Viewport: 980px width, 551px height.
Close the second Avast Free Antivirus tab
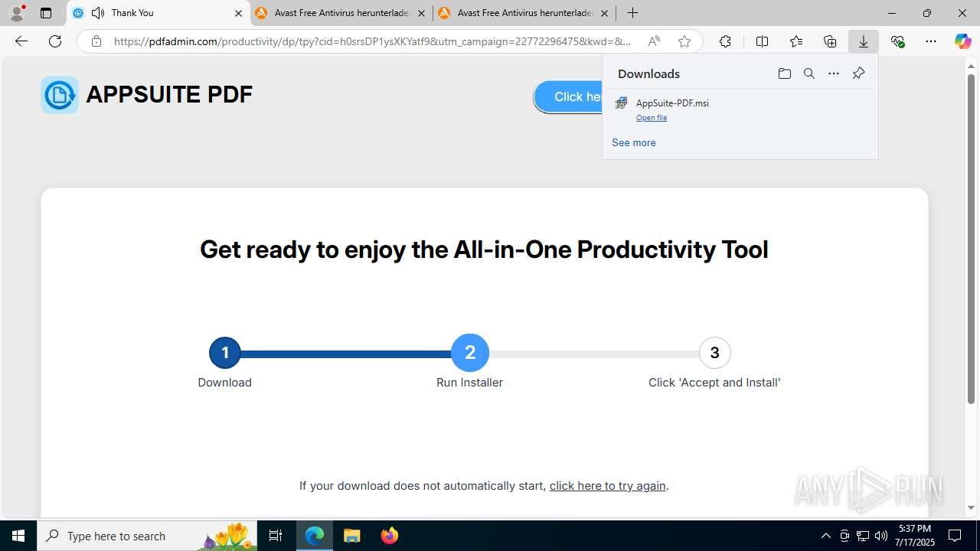point(604,13)
